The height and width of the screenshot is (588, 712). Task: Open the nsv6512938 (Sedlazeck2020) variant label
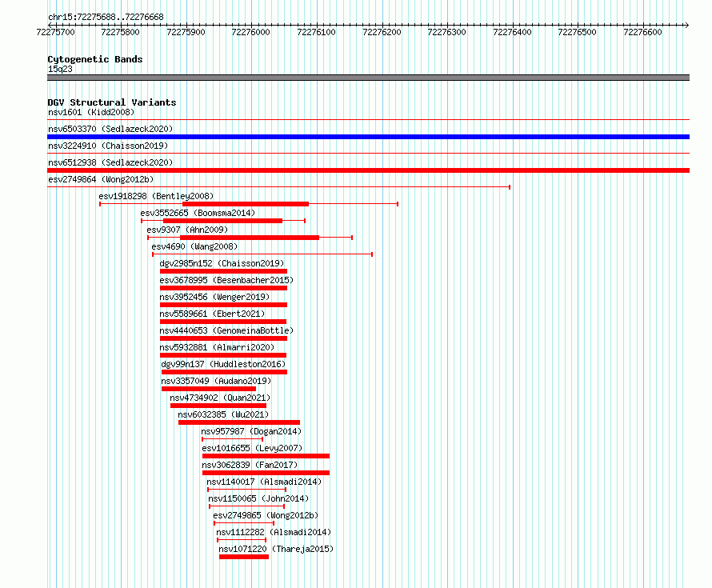[110, 162]
